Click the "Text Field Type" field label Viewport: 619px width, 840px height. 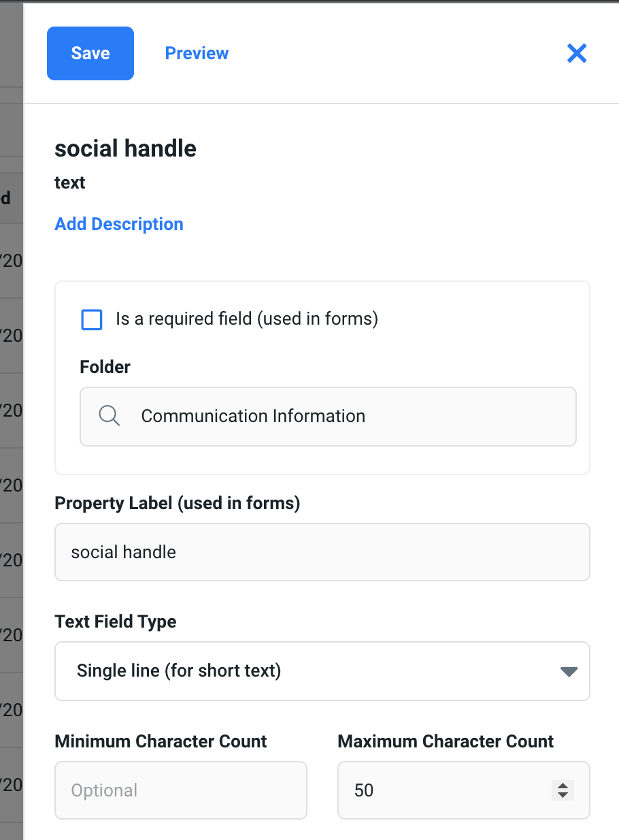tap(116, 621)
